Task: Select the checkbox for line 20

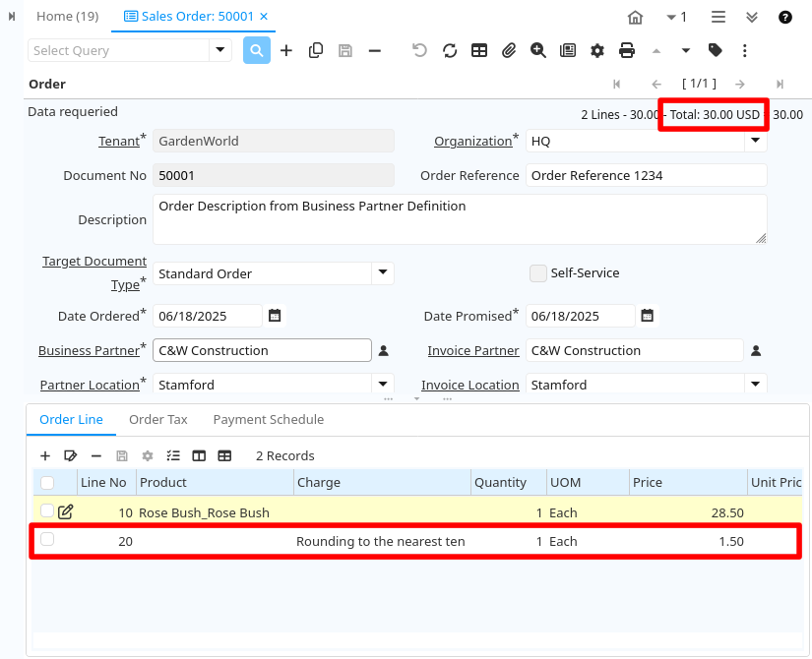Action: point(47,540)
